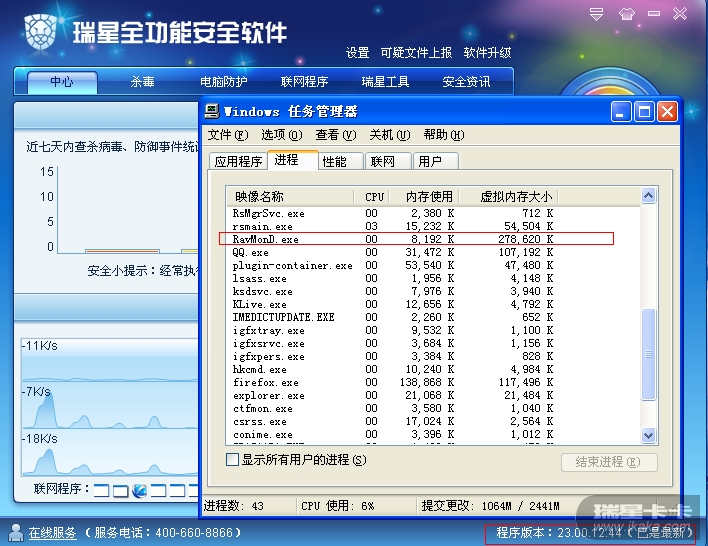
Task: Close the Rising security software window
Action: (680, 14)
